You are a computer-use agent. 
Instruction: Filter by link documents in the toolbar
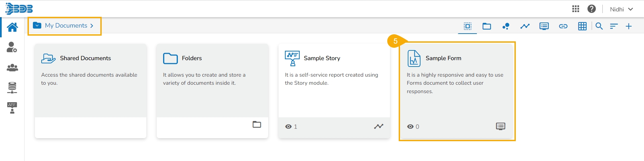point(563,26)
